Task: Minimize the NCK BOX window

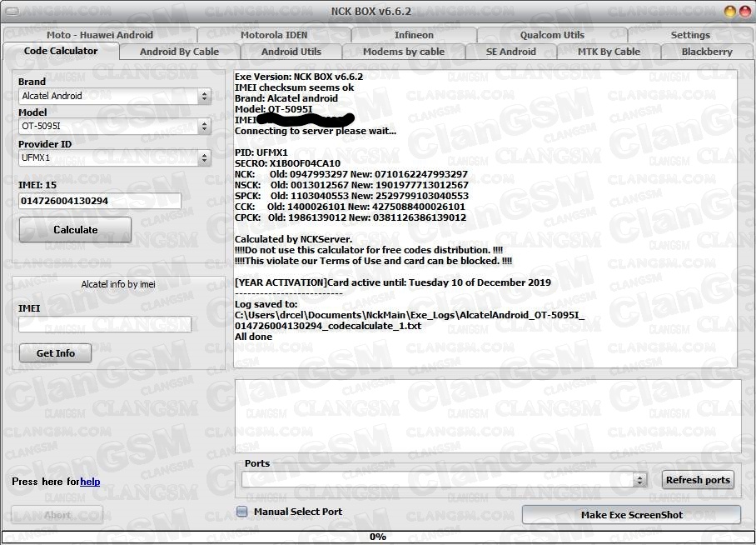Action: click(x=730, y=11)
